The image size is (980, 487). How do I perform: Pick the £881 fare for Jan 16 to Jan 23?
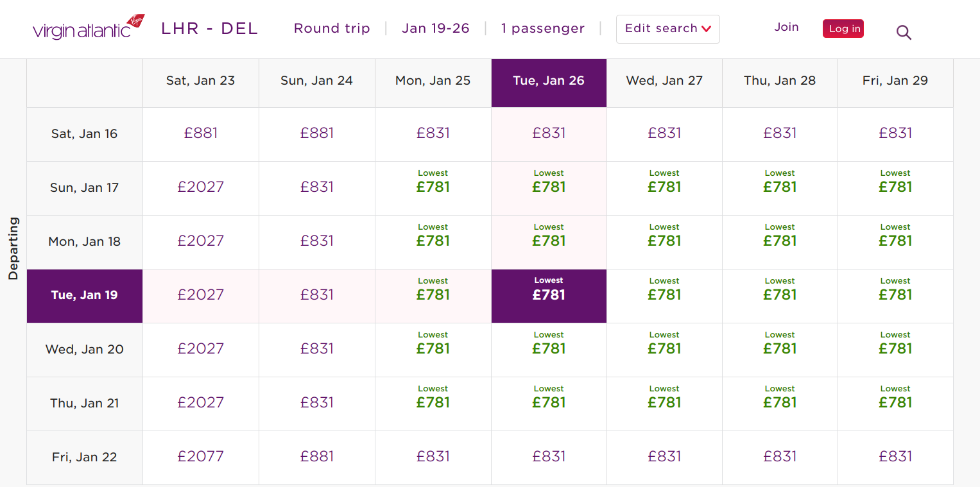coord(201,133)
